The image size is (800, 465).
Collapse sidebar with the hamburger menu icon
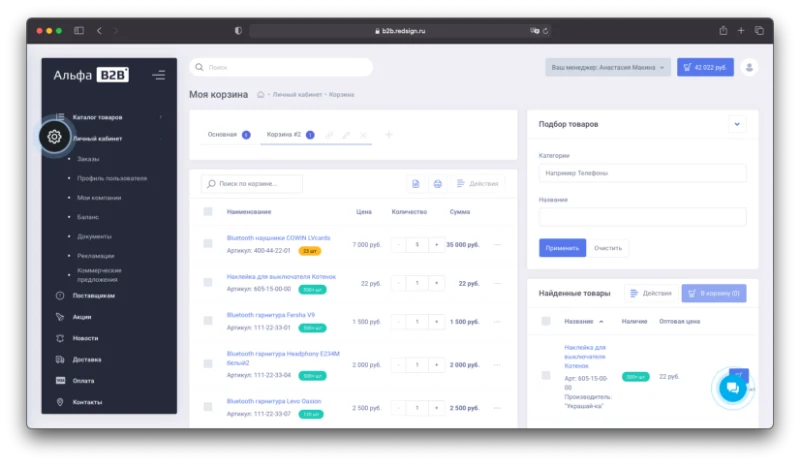coord(159,76)
